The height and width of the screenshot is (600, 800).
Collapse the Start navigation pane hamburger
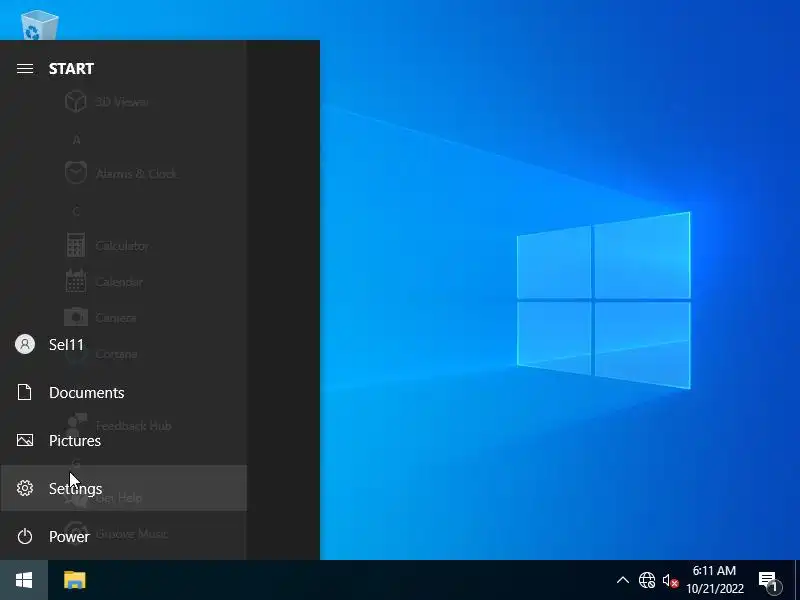click(x=24, y=68)
